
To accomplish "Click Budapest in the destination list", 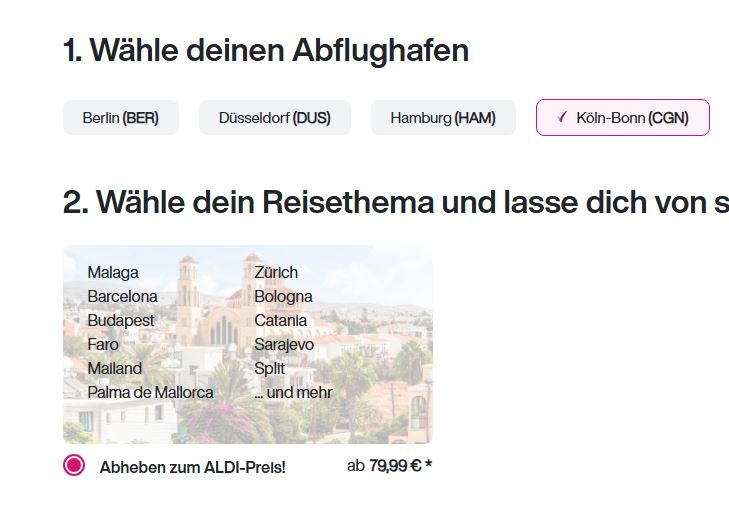I will point(121,321).
